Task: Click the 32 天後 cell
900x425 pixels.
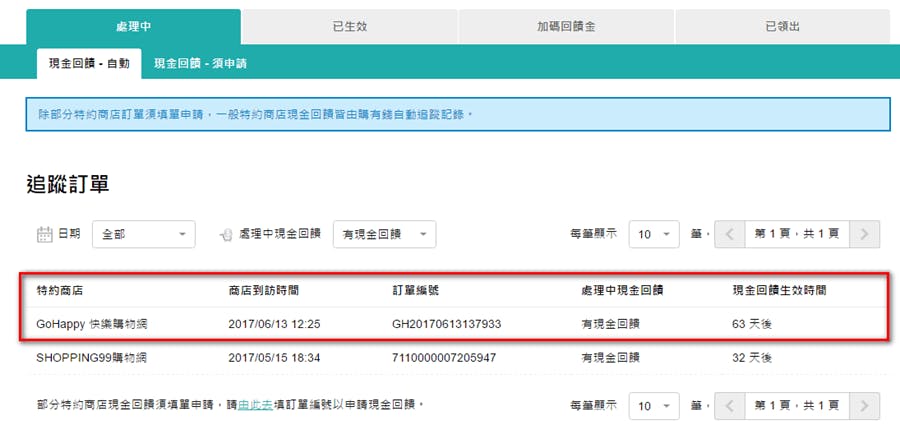Action: (x=752, y=358)
